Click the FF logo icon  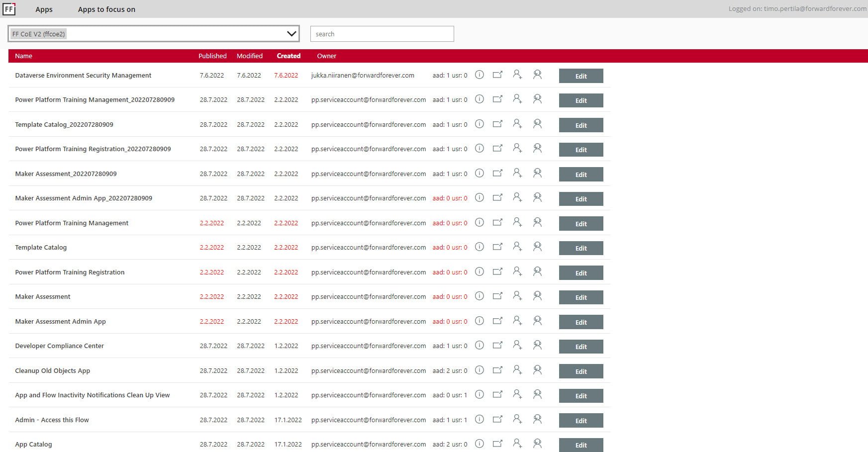click(9, 9)
